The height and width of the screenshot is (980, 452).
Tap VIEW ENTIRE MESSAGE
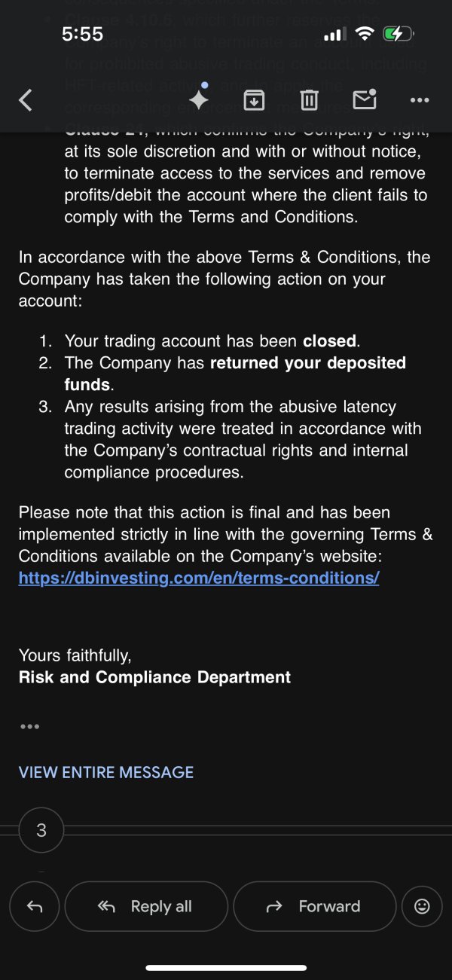(x=106, y=772)
